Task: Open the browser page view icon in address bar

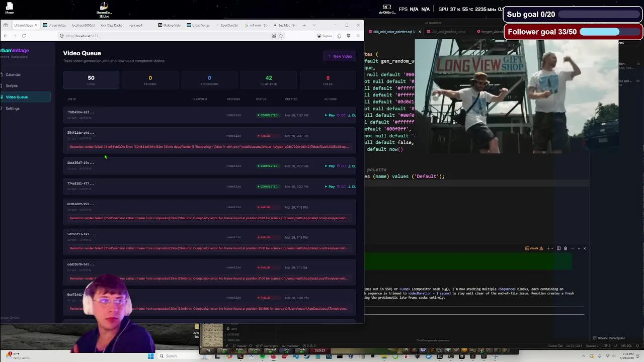Action: [274, 36]
